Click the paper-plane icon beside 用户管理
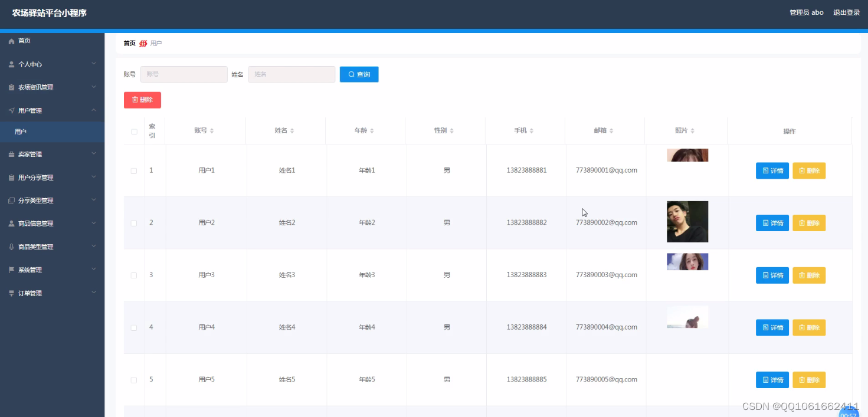The width and height of the screenshot is (868, 417). point(11,110)
